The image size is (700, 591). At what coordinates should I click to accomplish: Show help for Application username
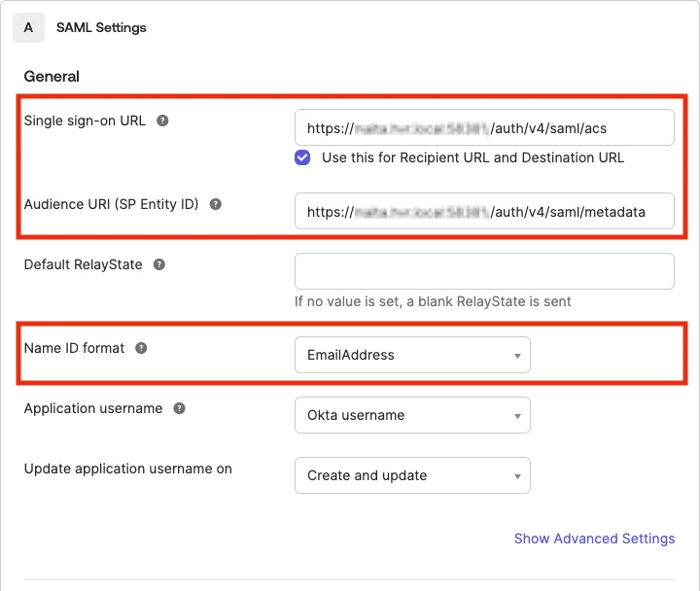tap(179, 409)
